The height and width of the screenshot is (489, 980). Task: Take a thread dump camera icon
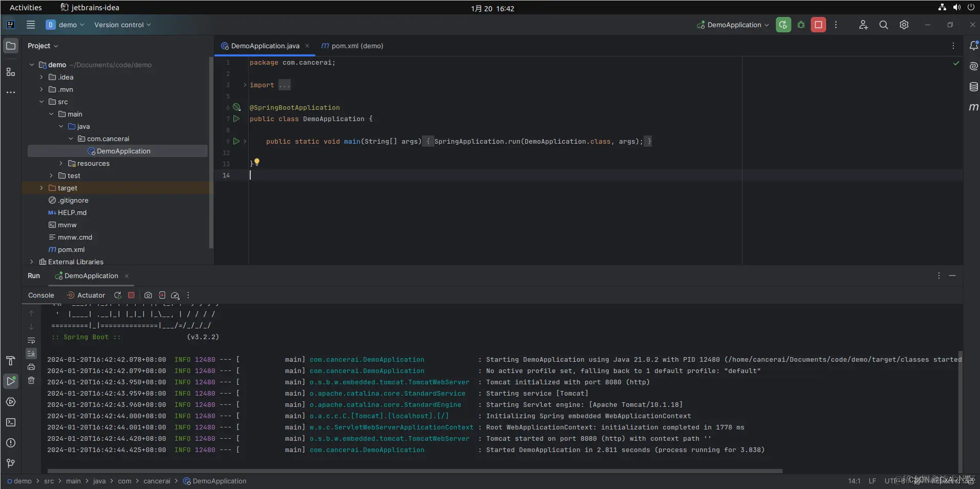pos(148,295)
